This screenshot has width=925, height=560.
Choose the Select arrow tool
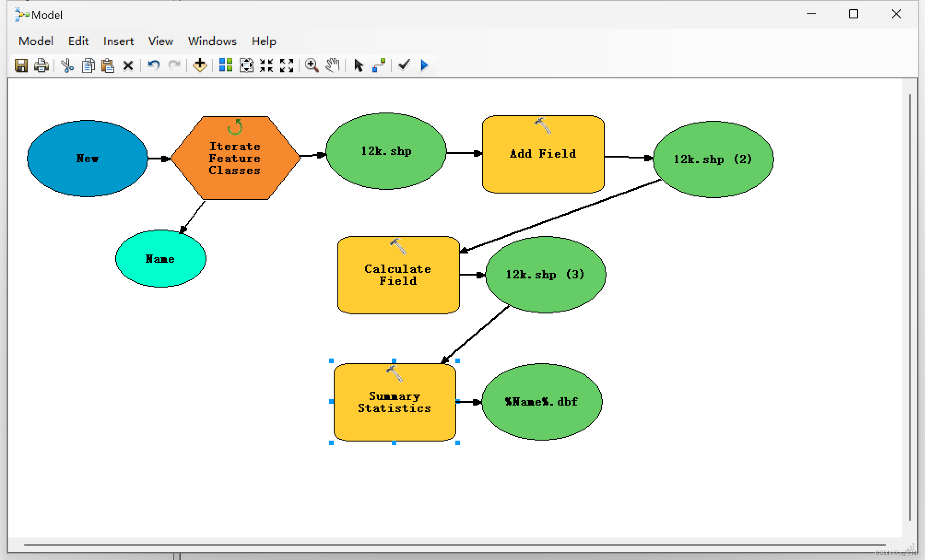pos(359,65)
